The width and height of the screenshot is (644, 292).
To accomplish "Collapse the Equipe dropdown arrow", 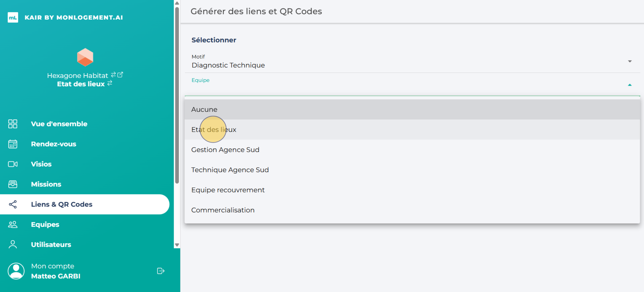I will tap(629, 85).
